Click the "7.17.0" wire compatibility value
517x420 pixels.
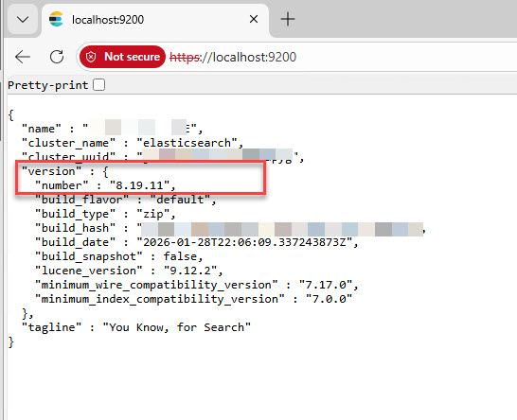pyautogui.click(x=325, y=285)
